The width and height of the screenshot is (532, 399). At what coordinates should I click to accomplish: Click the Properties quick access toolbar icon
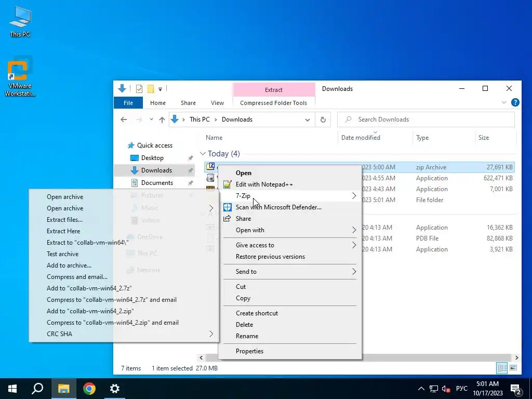pyautogui.click(x=139, y=89)
